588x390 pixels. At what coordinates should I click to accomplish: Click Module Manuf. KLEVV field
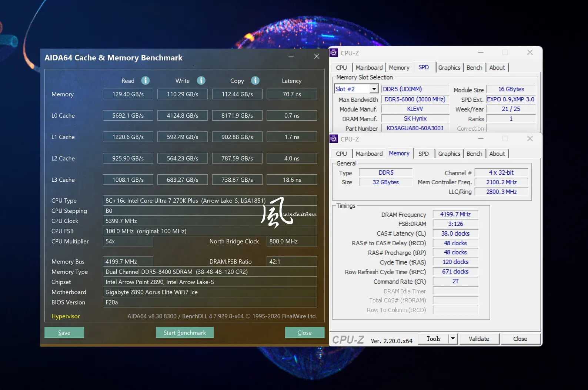[x=415, y=109]
